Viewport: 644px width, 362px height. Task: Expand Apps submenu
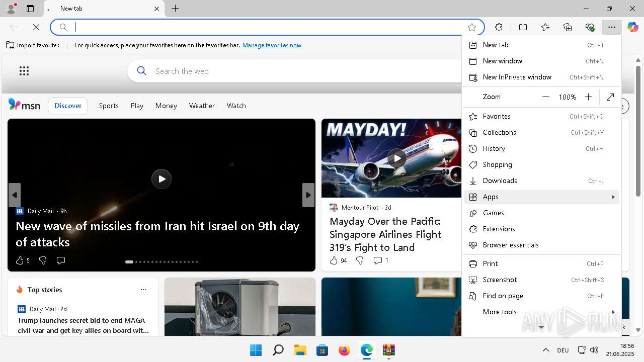(541, 197)
